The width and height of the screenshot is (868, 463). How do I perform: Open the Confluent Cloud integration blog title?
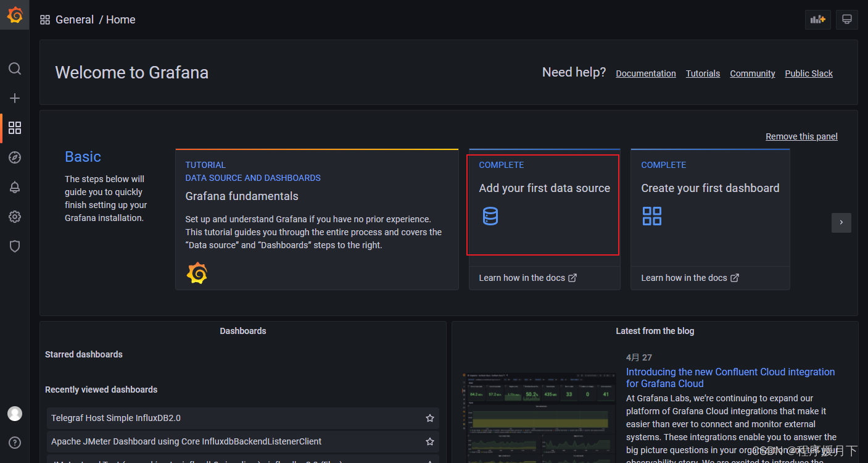[730, 378]
